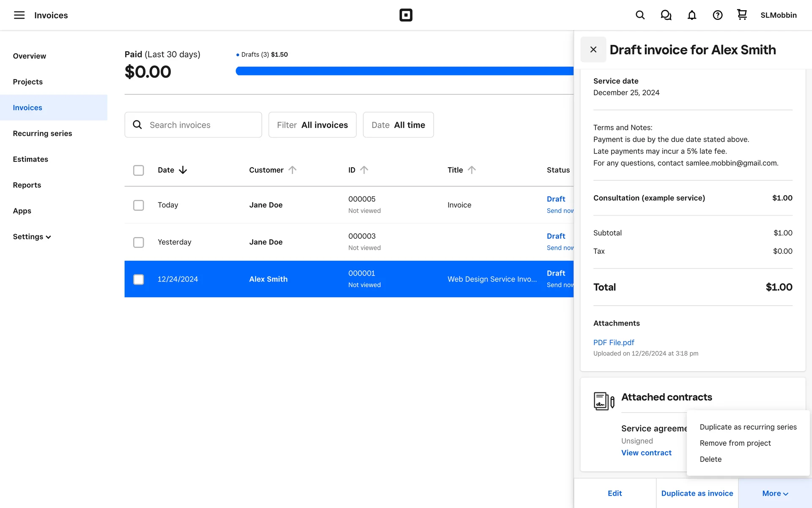Screen dimensions: 812x508
Task: Open the Date All time dropdown
Action: (x=398, y=125)
